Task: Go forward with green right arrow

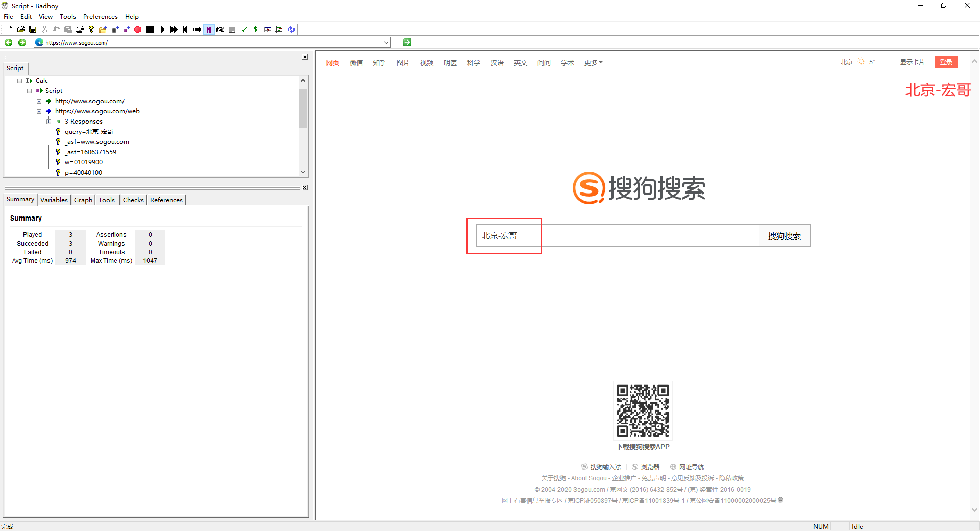Action: 22,42
